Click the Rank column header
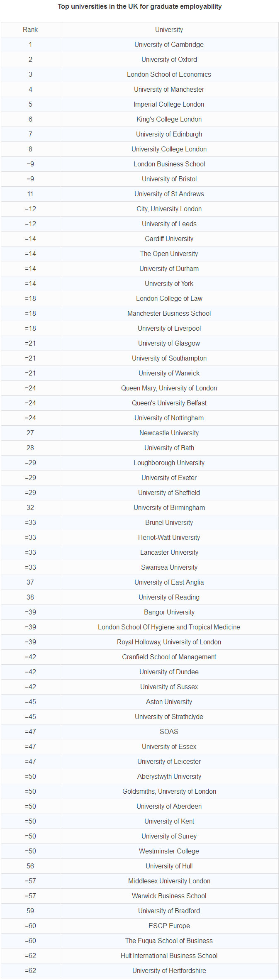This screenshot has height=980, width=280. 30,30
